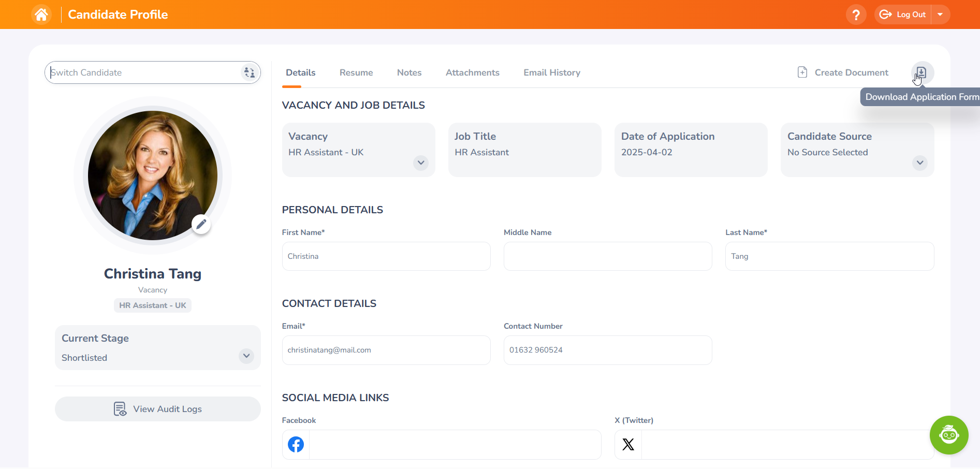Open the Current Stage dropdown
Viewport: 980px width, 469px height.
pyautogui.click(x=246, y=356)
